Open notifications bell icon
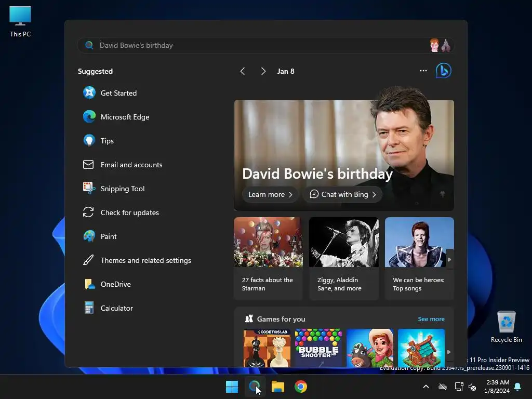Image resolution: width=532 pixels, height=399 pixels. (518, 387)
